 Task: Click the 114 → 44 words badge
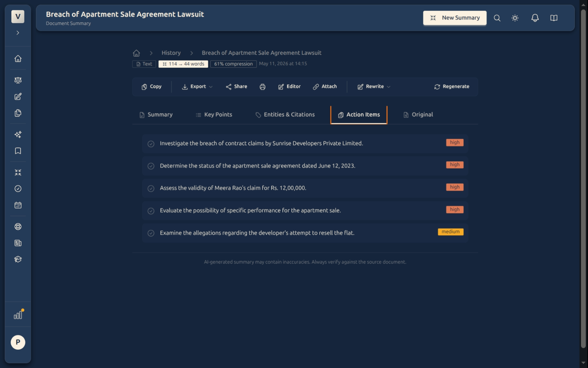(183, 64)
